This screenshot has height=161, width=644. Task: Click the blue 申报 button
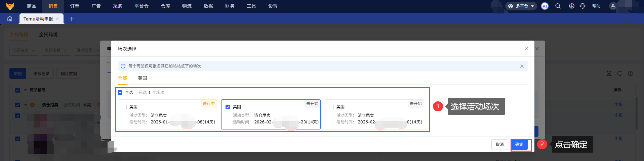tap(18, 74)
